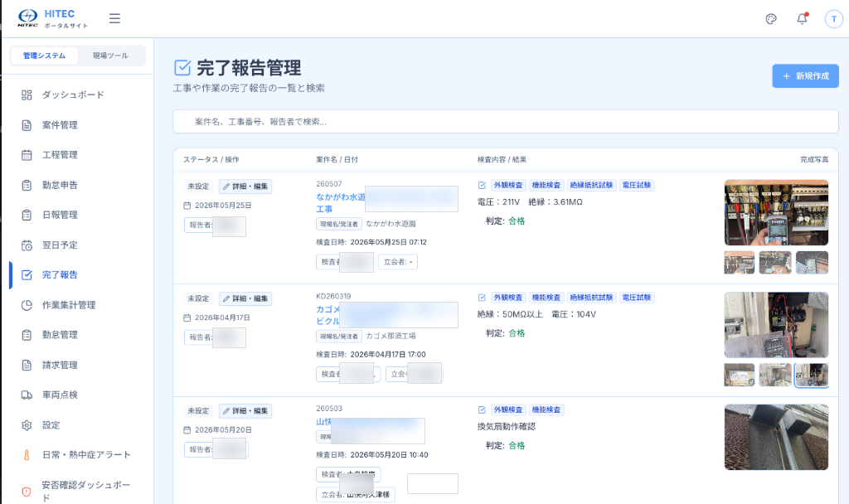Go to 工程管理 in sidebar

tap(60, 155)
